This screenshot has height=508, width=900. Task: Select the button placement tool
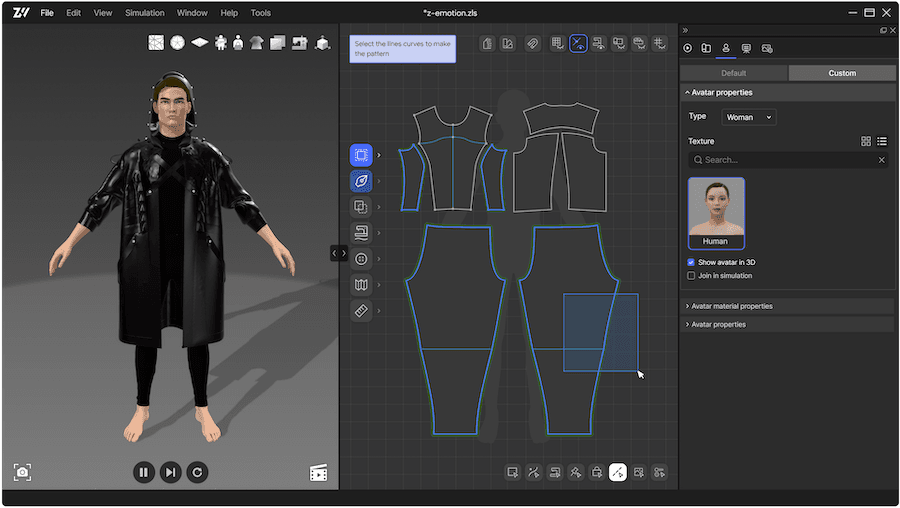(361, 259)
